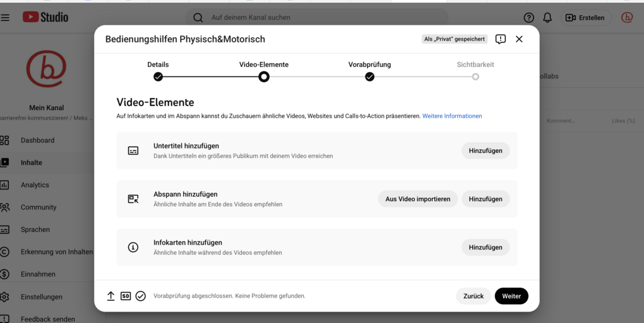The image size is (644, 323).
Task: Click the Weiter button
Action: (x=511, y=296)
